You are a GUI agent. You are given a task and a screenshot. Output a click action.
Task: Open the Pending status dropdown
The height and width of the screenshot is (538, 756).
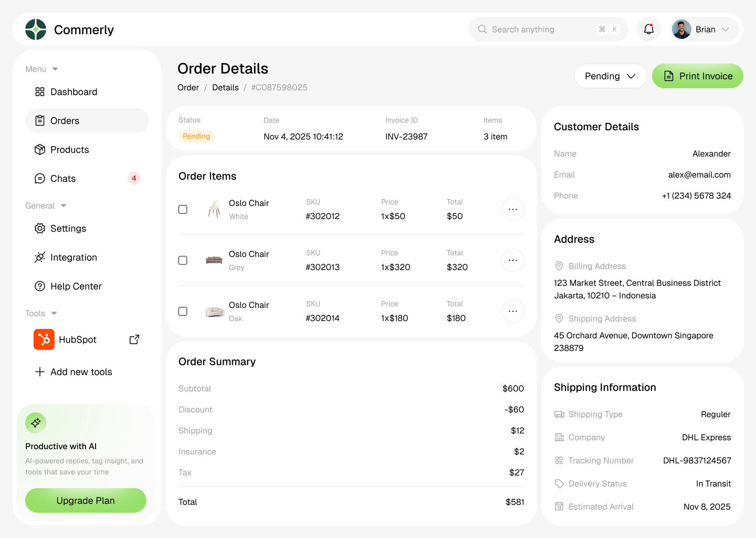click(x=611, y=76)
